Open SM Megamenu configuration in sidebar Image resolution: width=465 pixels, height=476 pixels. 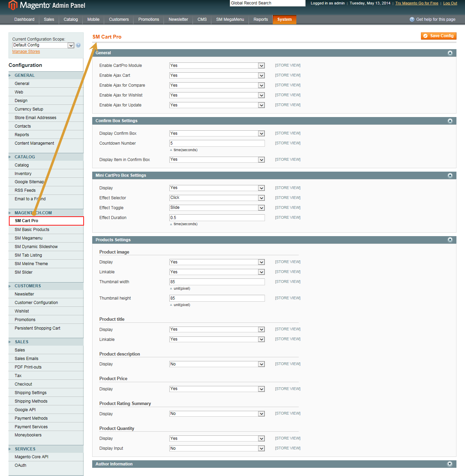click(x=28, y=238)
